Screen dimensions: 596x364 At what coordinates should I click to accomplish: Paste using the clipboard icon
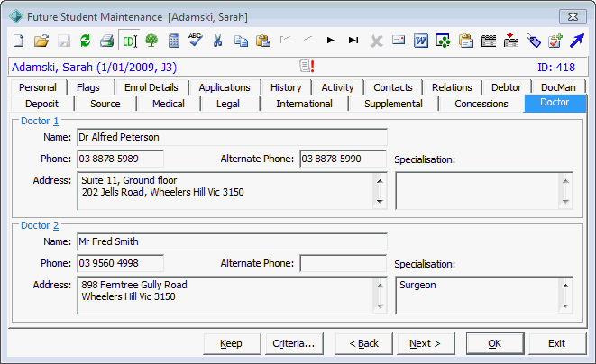pos(263,41)
